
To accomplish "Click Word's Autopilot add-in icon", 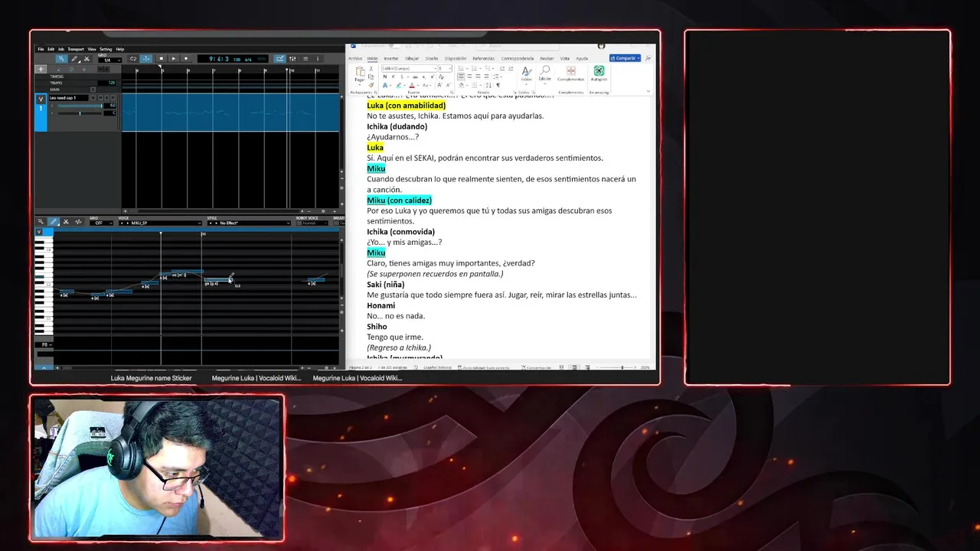I will pyautogui.click(x=599, y=74).
